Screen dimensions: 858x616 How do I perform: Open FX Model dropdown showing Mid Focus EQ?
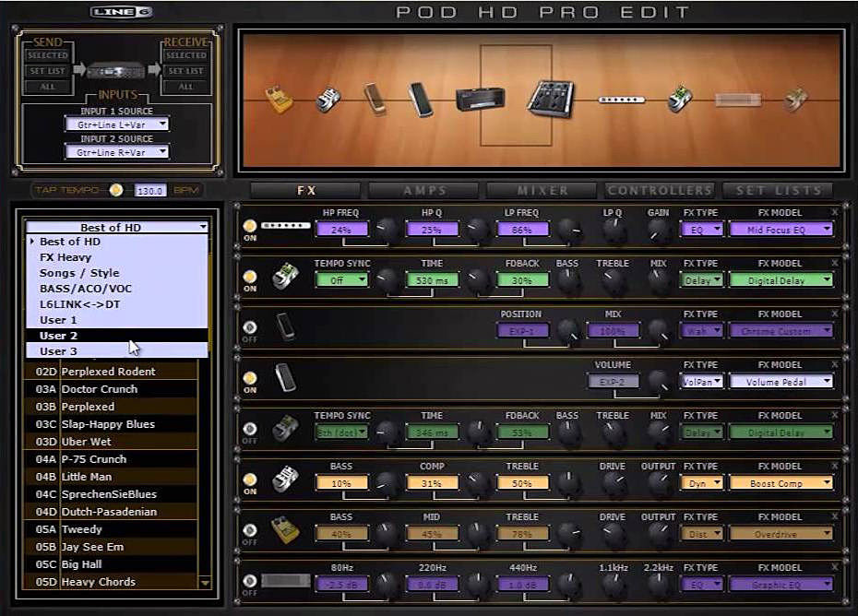pos(781,230)
